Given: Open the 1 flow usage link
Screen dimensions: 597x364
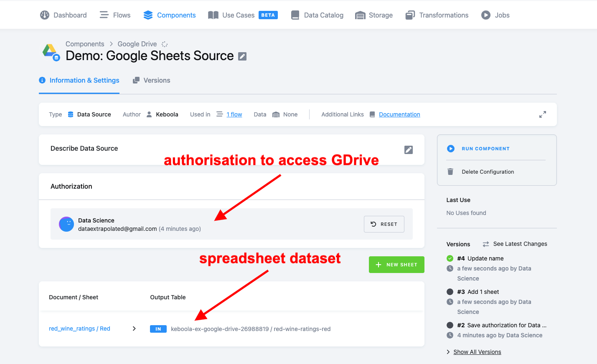Looking at the screenshot, I should coord(234,114).
